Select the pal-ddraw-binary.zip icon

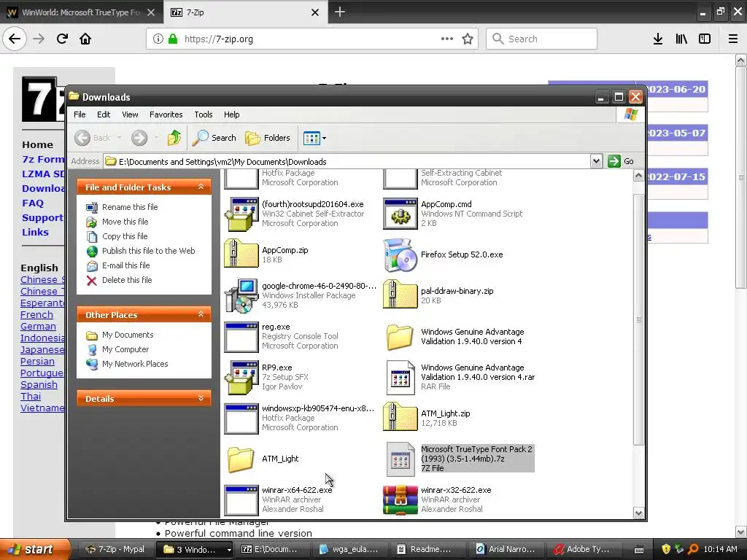coord(400,295)
